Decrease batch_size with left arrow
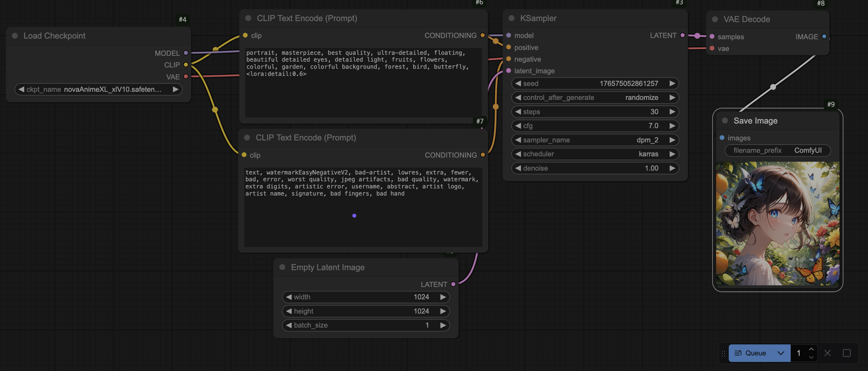The height and width of the screenshot is (371, 868). point(289,325)
